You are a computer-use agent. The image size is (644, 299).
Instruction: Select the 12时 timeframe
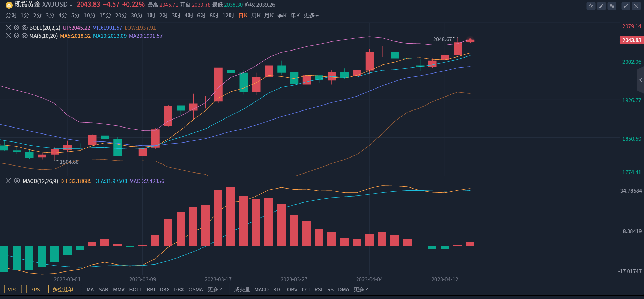228,15
